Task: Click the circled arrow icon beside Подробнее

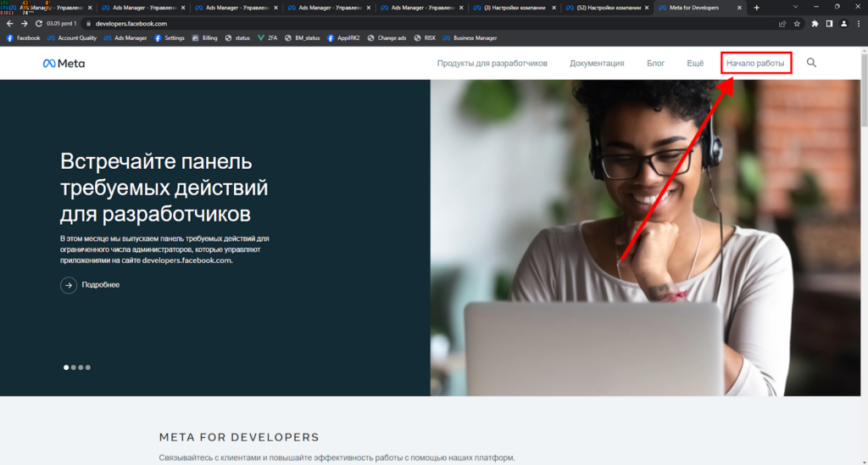Action: coord(69,285)
